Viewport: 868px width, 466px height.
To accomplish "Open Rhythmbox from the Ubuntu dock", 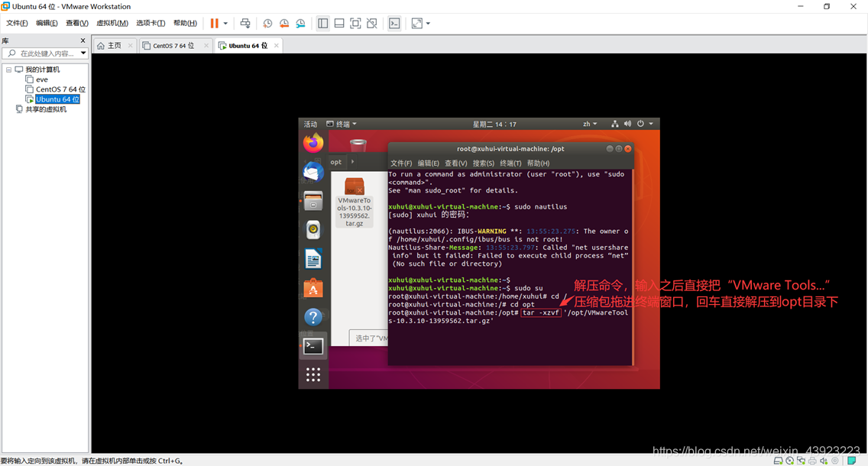I will point(313,230).
